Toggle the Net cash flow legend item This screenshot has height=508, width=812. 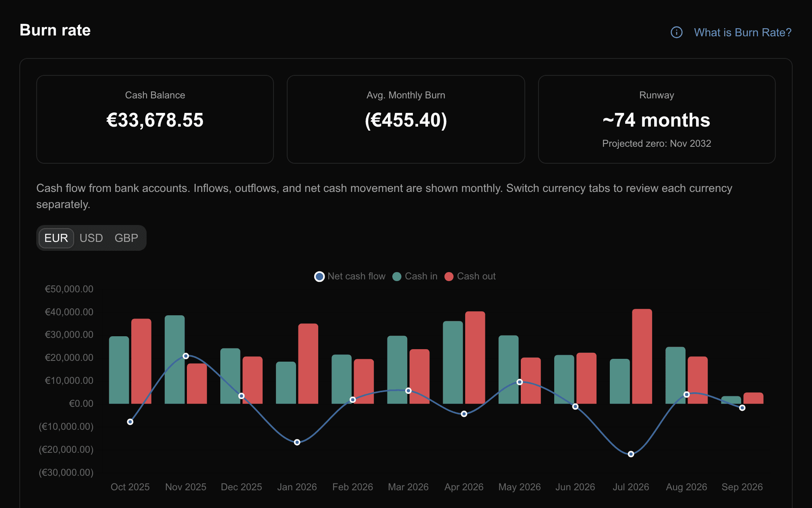click(350, 276)
